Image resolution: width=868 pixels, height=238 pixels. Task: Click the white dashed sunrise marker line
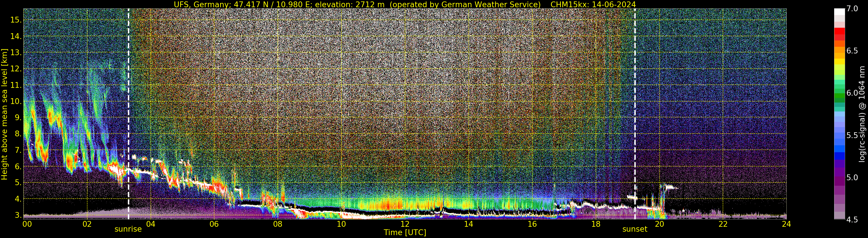[x=128, y=114]
